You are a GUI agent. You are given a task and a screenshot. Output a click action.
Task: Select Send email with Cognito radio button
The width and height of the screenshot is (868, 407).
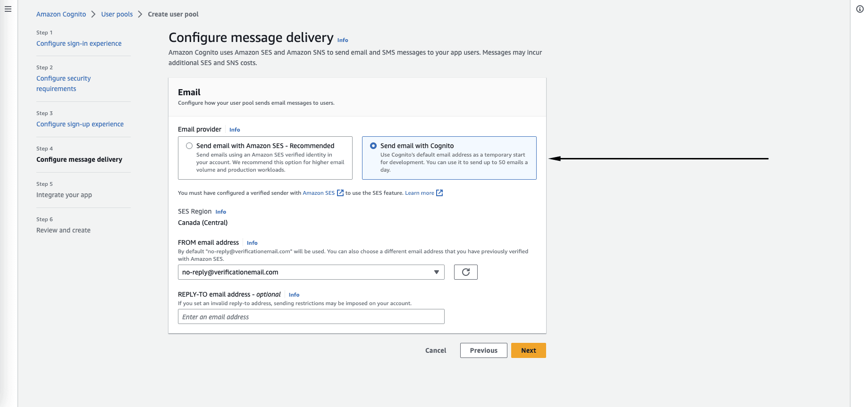point(373,146)
